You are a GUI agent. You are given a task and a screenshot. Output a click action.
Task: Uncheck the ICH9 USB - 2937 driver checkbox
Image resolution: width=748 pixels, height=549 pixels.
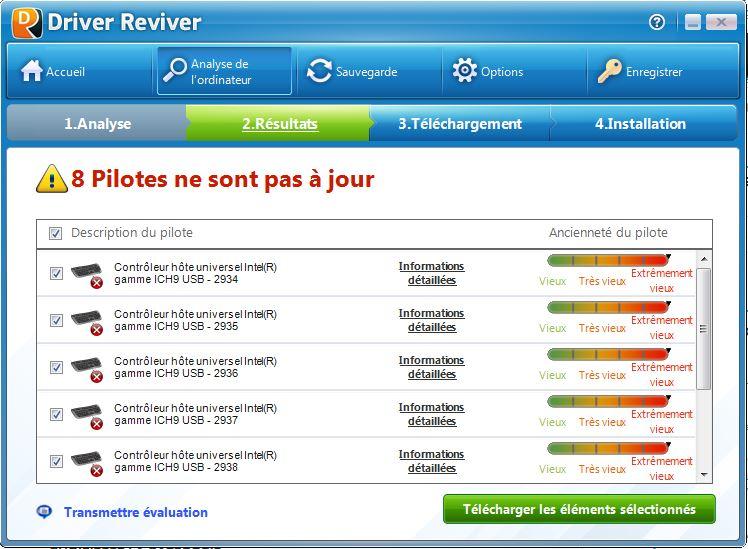pyautogui.click(x=56, y=414)
